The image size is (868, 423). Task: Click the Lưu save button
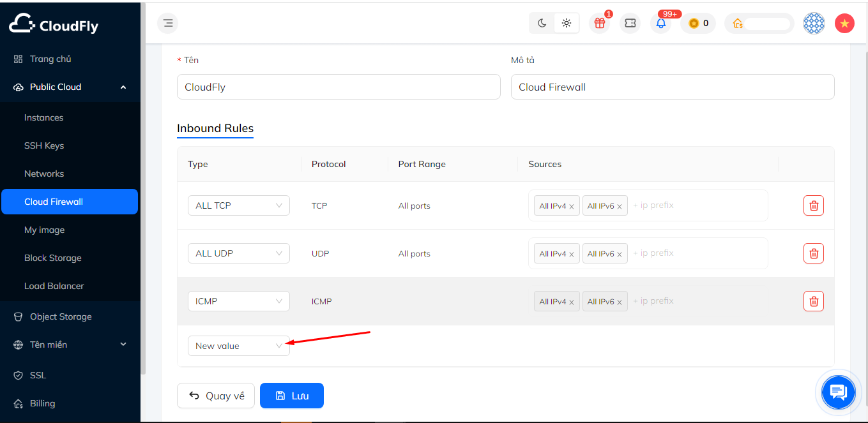(x=292, y=396)
